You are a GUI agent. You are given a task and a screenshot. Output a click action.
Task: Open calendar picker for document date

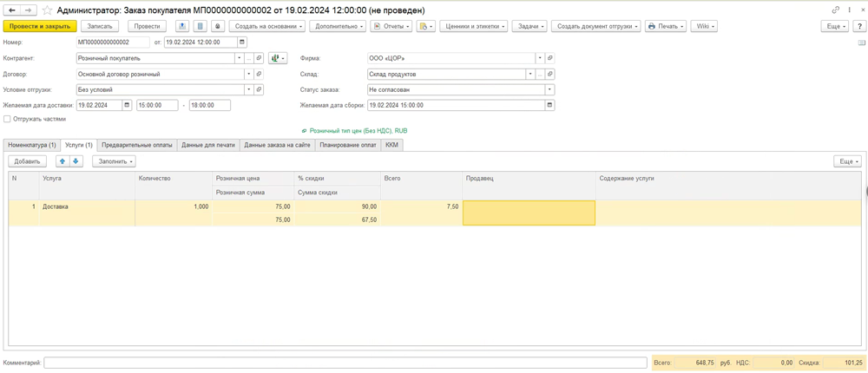pyautogui.click(x=242, y=42)
